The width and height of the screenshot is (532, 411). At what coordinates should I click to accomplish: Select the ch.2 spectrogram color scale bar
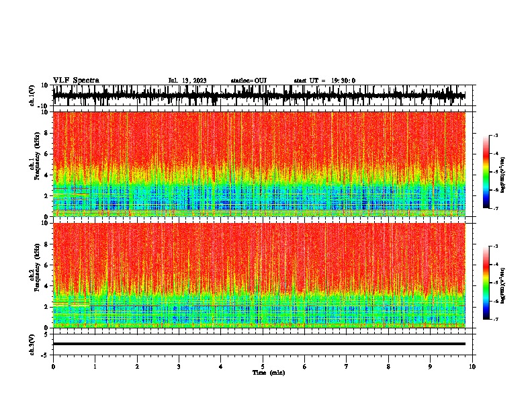click(x=486, y=283)
